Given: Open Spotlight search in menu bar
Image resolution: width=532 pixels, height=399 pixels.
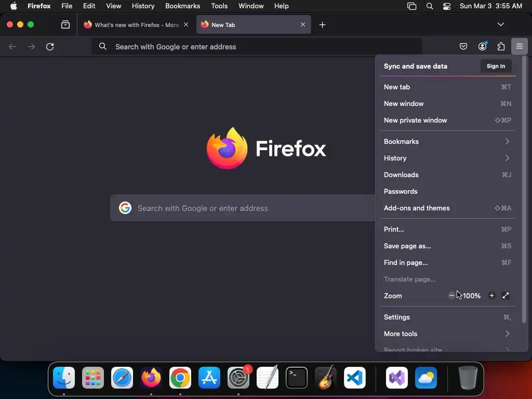Looking at the screenshot, I should [x=430, y=6].
